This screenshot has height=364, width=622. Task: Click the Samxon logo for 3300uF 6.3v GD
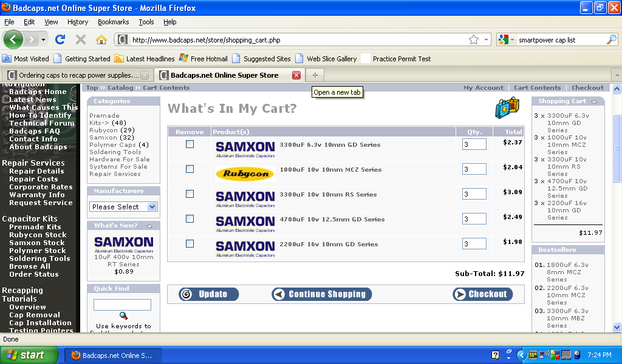tap(245, 149)
